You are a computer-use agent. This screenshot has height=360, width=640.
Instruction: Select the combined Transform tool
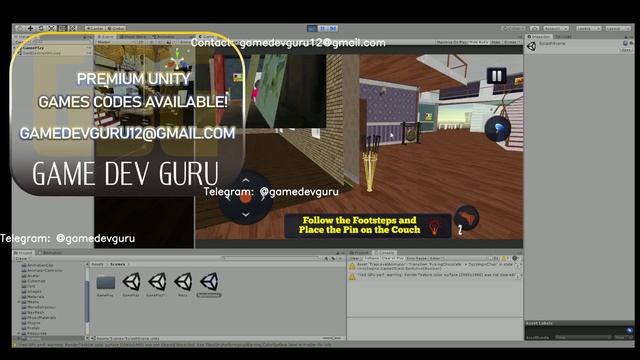tap(73, 28)
